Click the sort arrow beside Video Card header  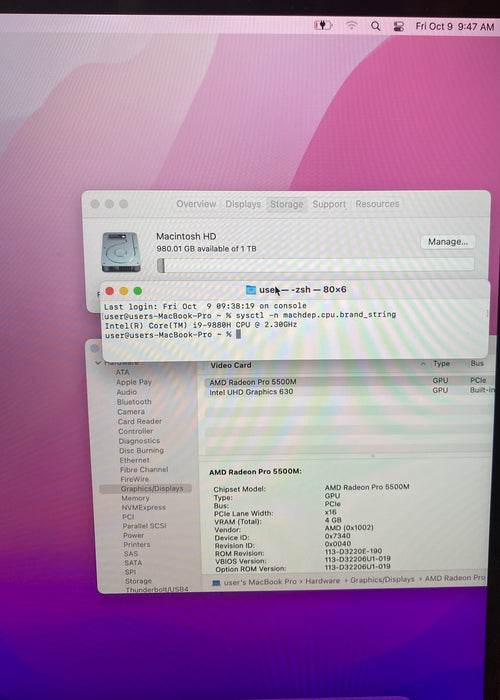pyautogui.click(x=423, y=364)
